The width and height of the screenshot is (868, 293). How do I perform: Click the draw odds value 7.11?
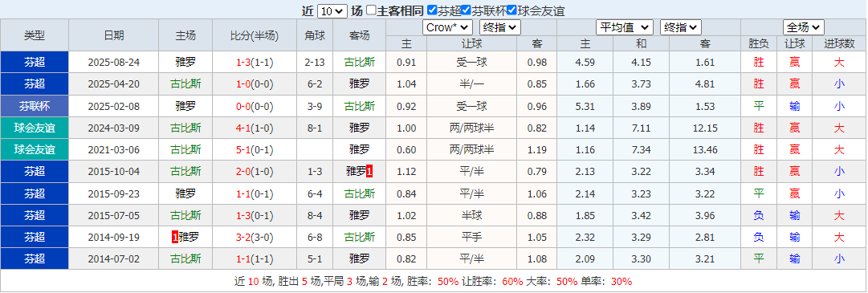pos(641,128)
